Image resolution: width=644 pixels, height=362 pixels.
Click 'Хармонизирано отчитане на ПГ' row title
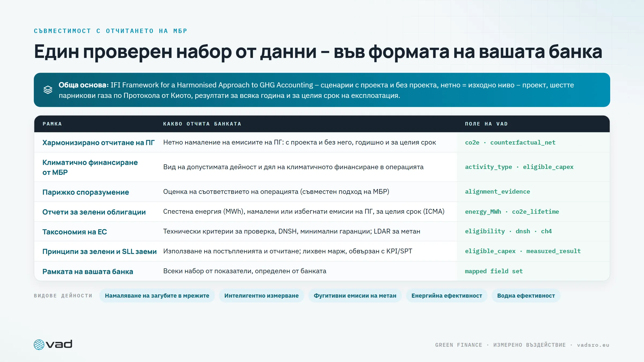98,143
